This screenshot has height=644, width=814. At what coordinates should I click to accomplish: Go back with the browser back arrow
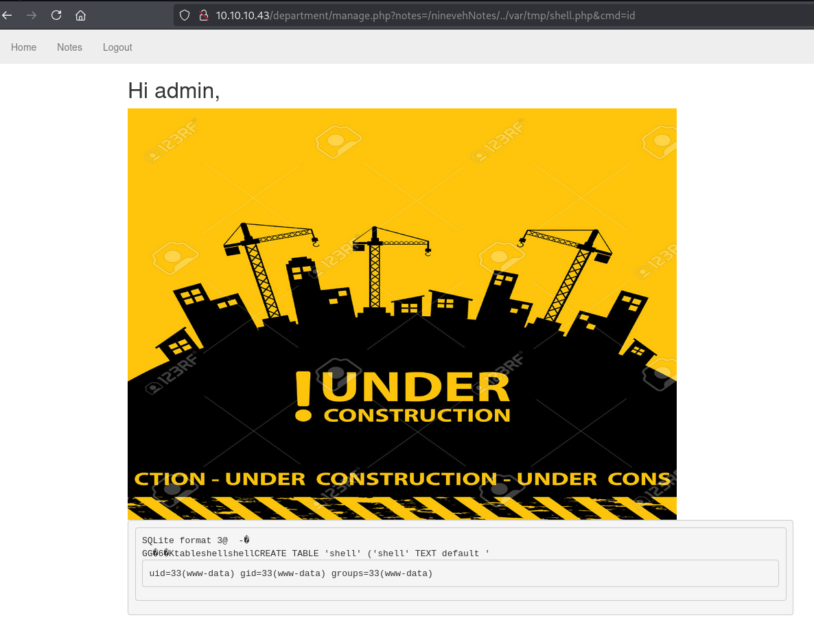tap(7, 16)
